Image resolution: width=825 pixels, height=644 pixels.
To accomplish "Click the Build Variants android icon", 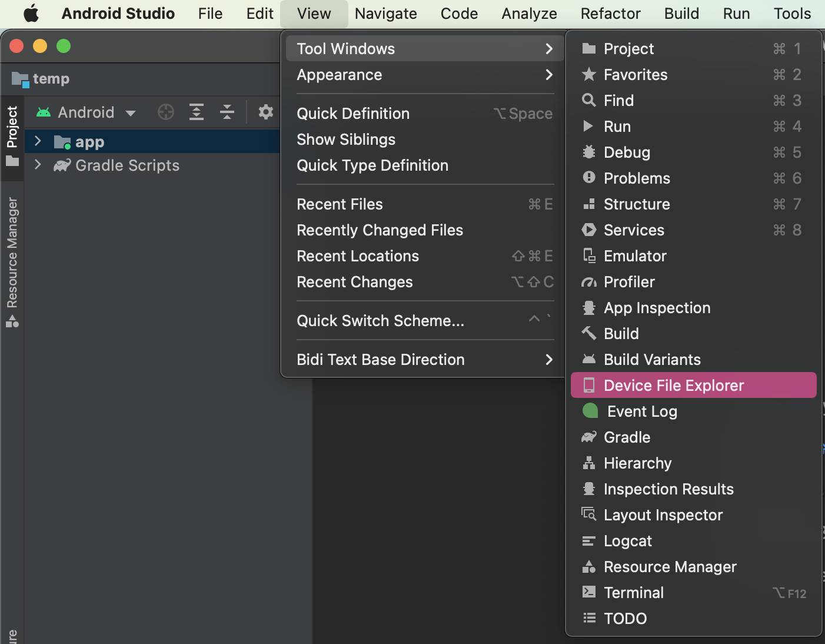I will pos(588,359).
